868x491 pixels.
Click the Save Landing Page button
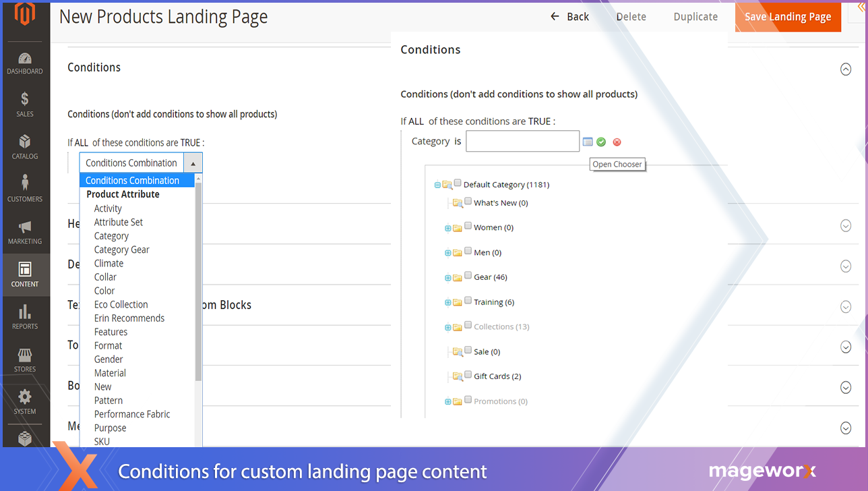coord(788,17)
